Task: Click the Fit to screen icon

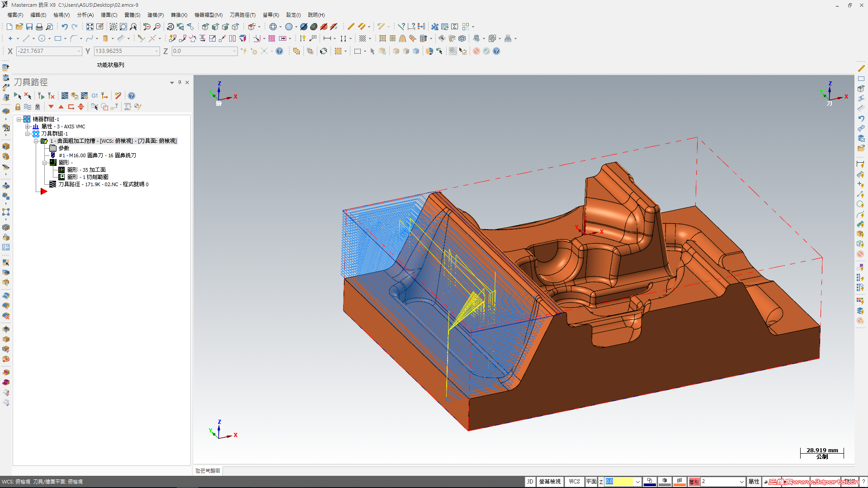Action: point(90,27)
